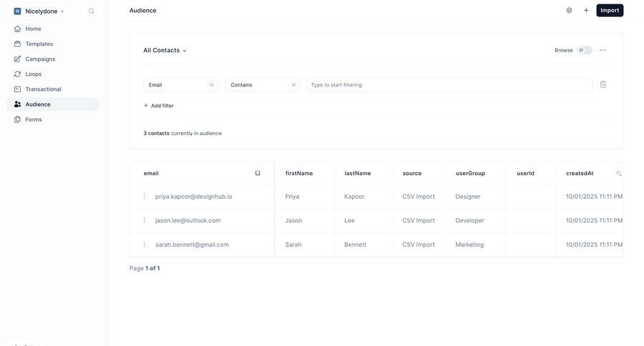Viewport: 644px width, 346px height.
Task: Click the plus icon in header
Action: coord(586,11)
